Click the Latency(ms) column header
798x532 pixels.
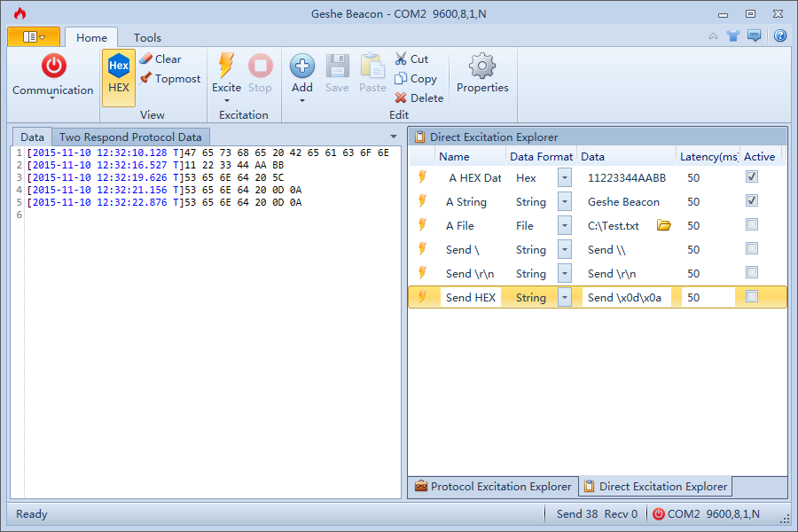(708, 156)
